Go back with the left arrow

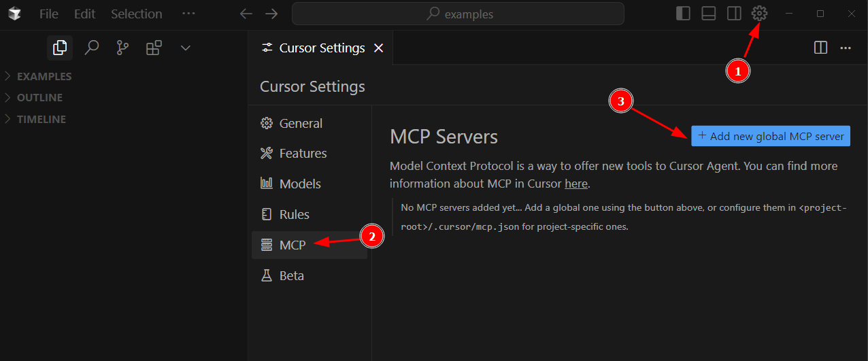[246, 14]
